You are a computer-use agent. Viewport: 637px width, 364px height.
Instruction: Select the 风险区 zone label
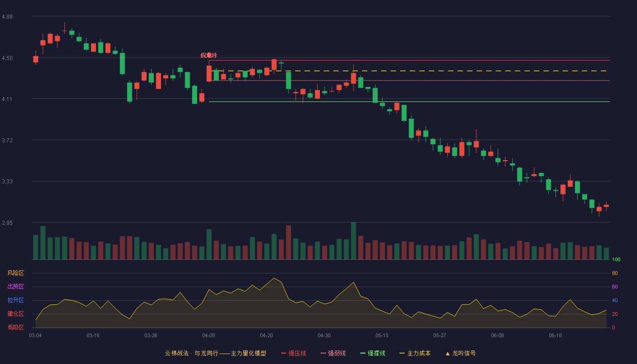click(15, 273)
